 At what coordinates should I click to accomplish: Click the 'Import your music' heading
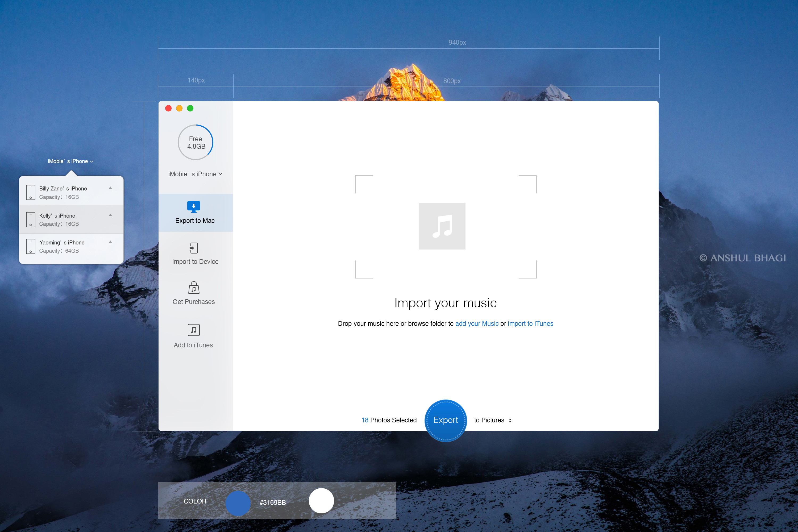pyautogui.click(x=446, y=303)
